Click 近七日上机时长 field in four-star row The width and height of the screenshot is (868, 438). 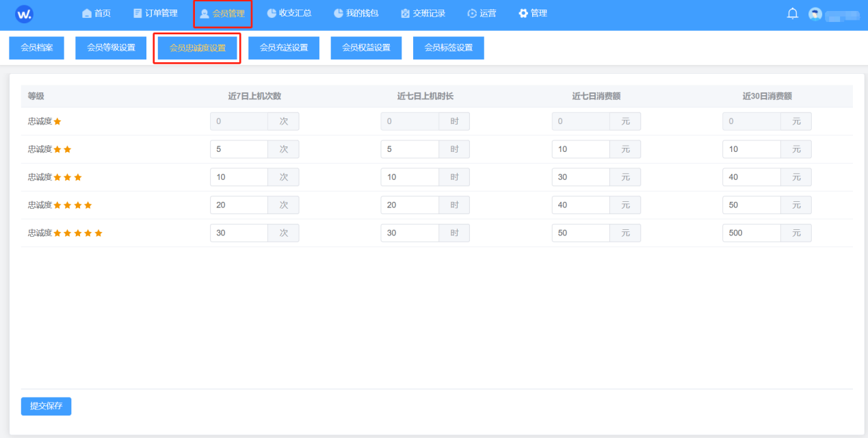click(x=410, y=205)
